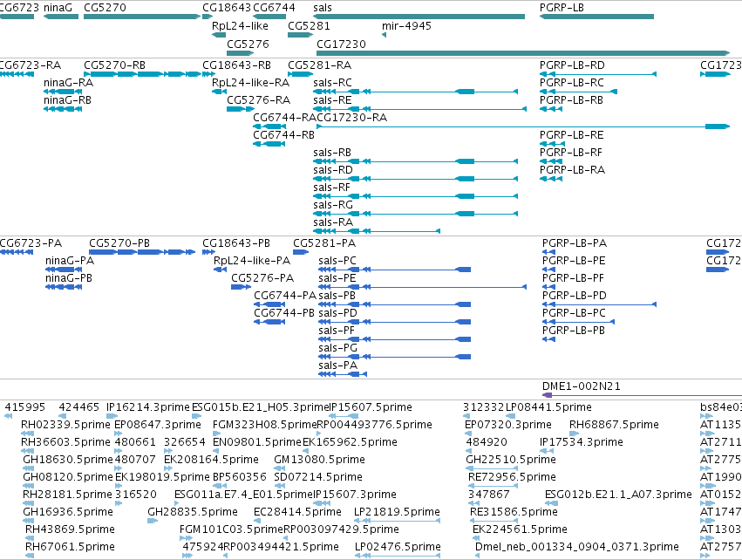
Task: Click the sals-RG transcript label
Action: [x=333, y=204]
